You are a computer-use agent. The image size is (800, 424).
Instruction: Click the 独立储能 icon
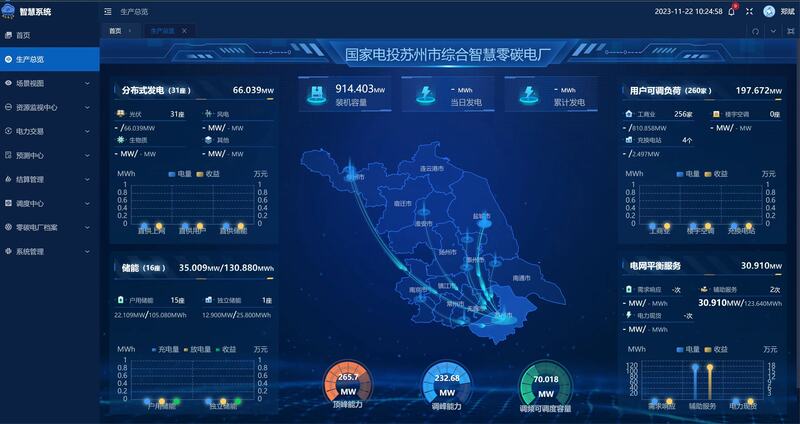click(209, 300)
